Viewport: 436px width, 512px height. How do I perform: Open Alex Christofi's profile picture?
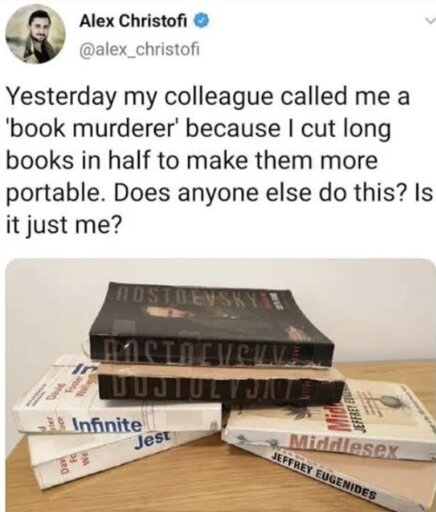click(36, 34)
